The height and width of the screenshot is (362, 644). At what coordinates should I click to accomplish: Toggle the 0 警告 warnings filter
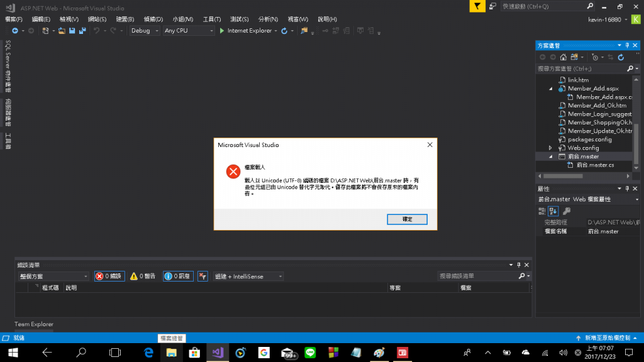pyautogui.click(x=143, y=277)
